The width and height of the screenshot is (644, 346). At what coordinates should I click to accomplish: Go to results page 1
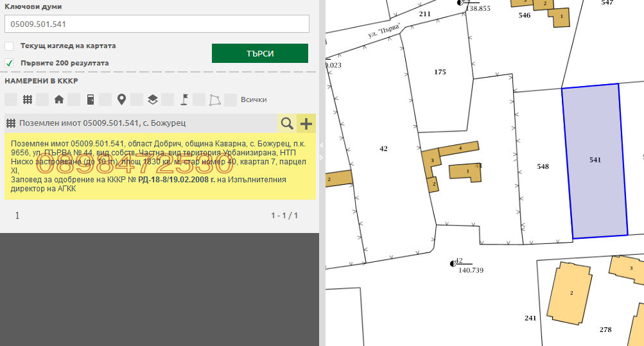pyautogui.click(x=17, y=216)
